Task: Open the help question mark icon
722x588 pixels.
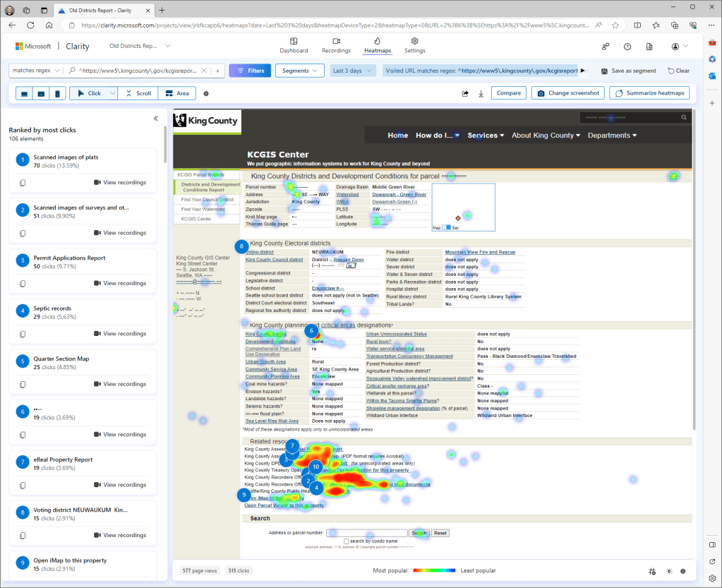Action: (x=627, y=47)
